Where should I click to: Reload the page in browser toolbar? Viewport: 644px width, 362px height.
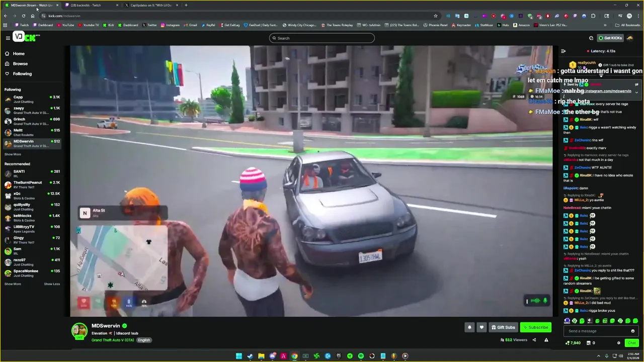23,16
